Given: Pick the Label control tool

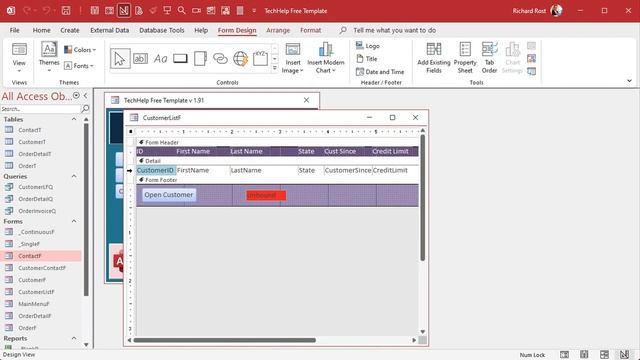Looking at the screenshot, I should [160, 59].
